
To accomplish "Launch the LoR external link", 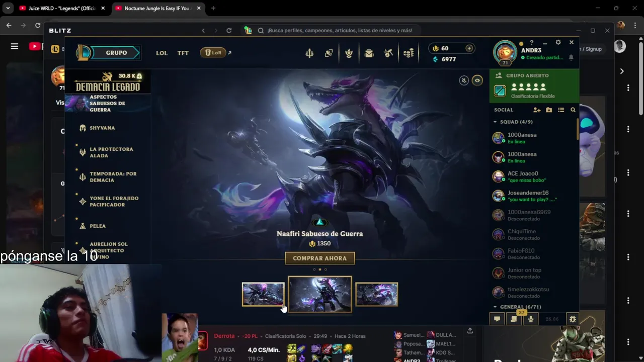I will coord(216,52).
